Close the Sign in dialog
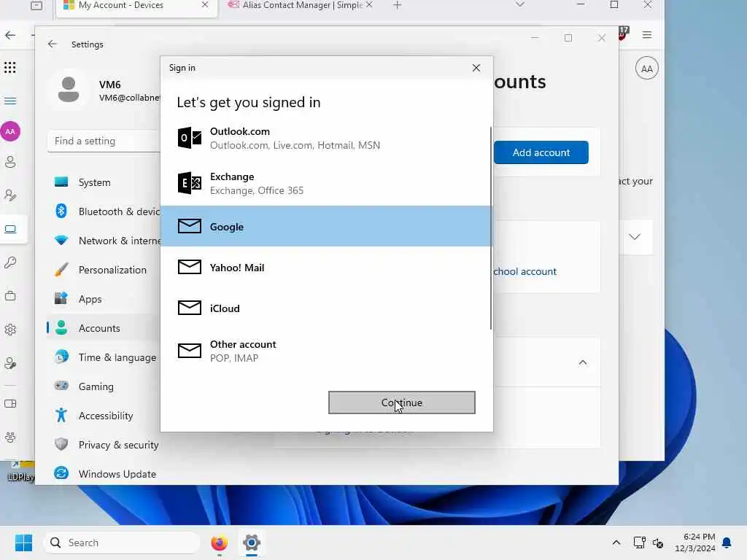 [476, 68]
